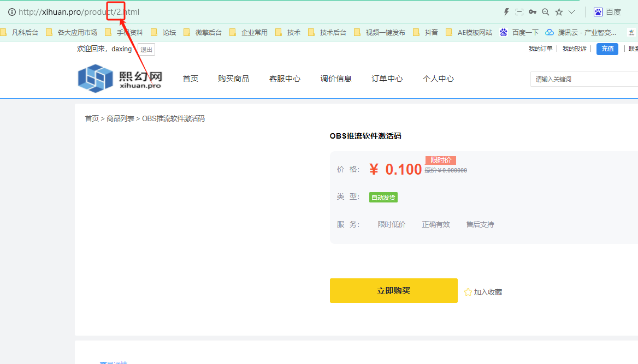Click the screenshot capture icon in address bar
The image size is (638, 364).
coord(519,12)
